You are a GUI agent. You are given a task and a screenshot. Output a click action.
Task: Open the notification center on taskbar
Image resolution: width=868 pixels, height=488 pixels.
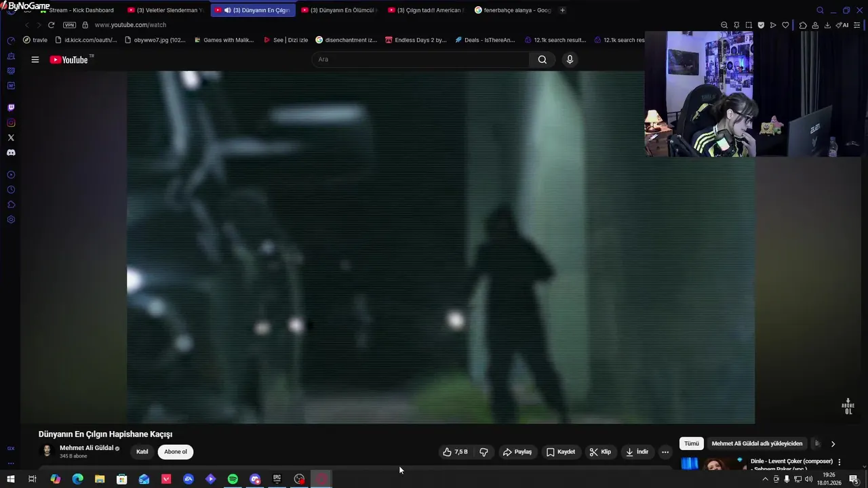click(x=854, y=479)
